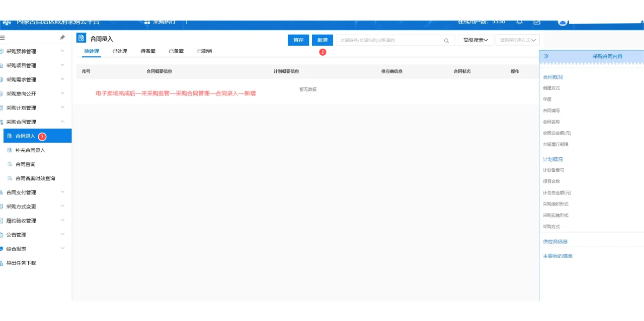This screenshot has height=321, width=644.
Task: Click 合同总金额(元) label in right panel
Action: click(557, 133)
